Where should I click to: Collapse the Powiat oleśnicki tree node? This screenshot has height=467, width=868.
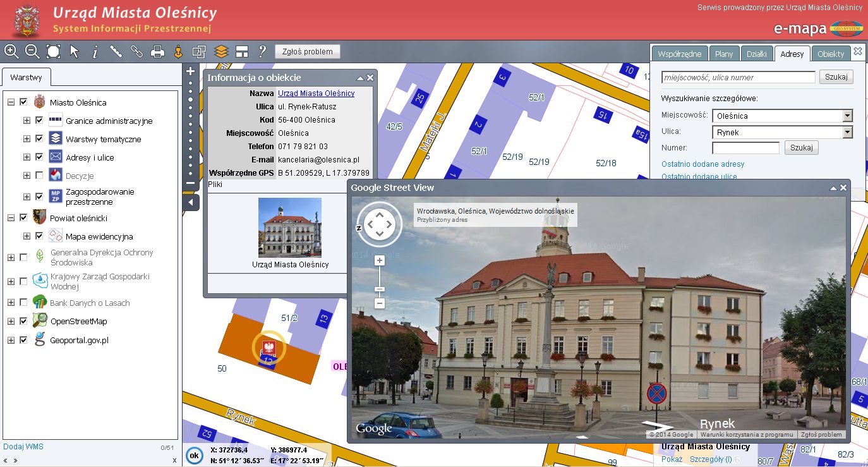tap(11, 217)
